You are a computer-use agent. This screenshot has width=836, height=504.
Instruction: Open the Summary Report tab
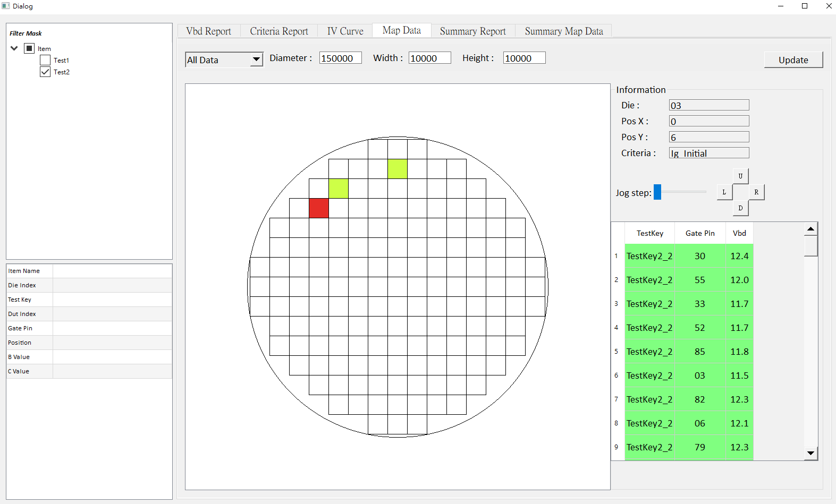473,31
